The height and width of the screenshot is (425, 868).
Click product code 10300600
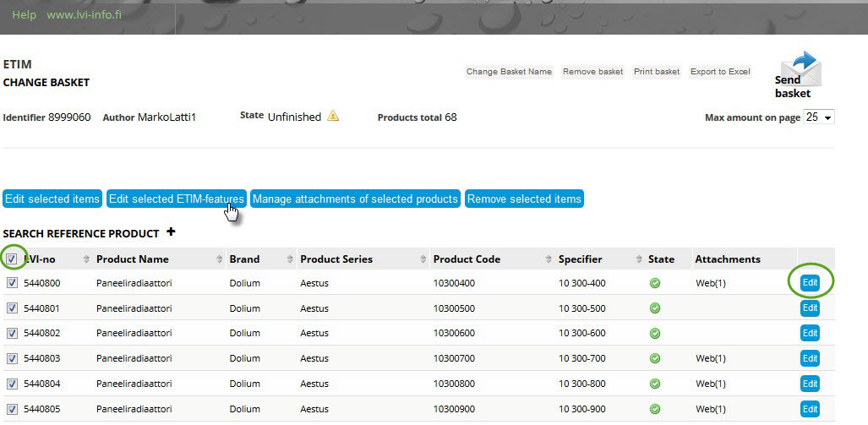pos(454,333)
